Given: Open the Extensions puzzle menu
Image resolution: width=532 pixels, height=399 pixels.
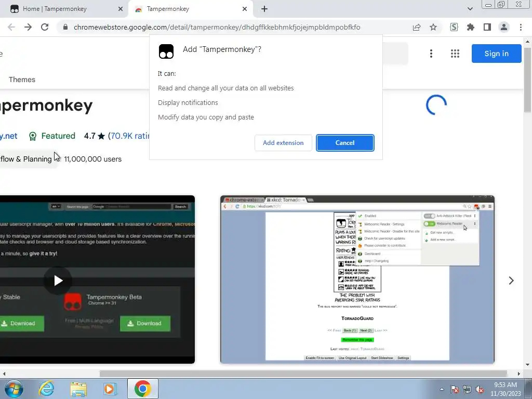Looking at the screenshot, I should click(x=471, y=27).
